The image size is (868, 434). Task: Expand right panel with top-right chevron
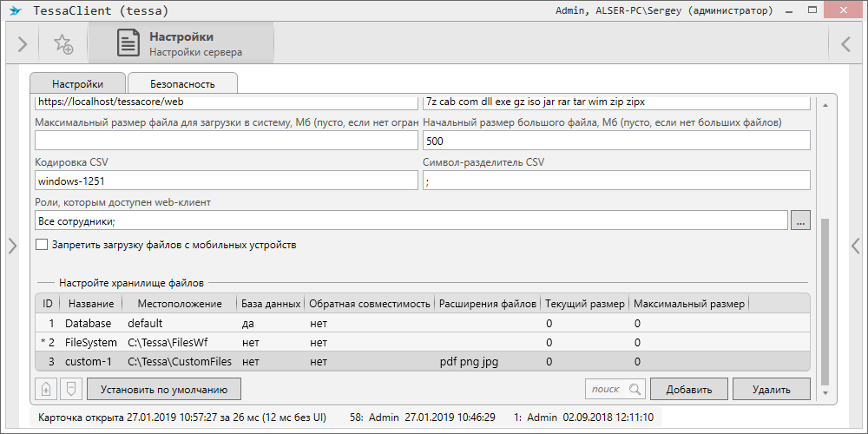pyautogui.click(x=845, y=44)
